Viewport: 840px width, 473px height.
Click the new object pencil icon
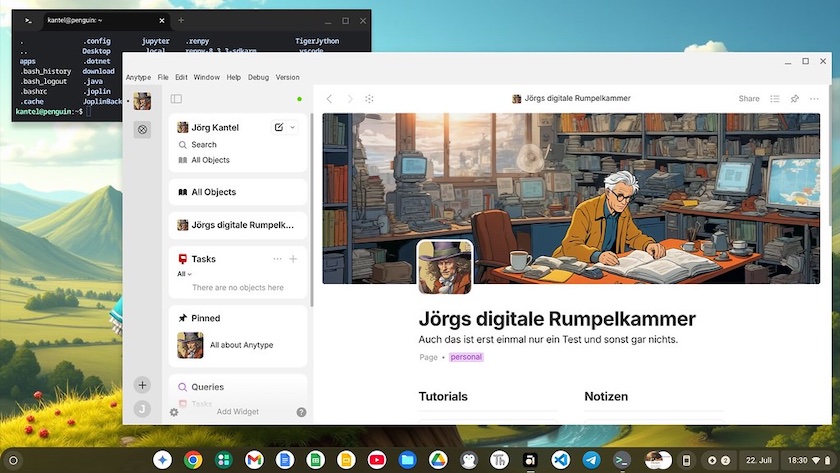click(x=279, y=127)
